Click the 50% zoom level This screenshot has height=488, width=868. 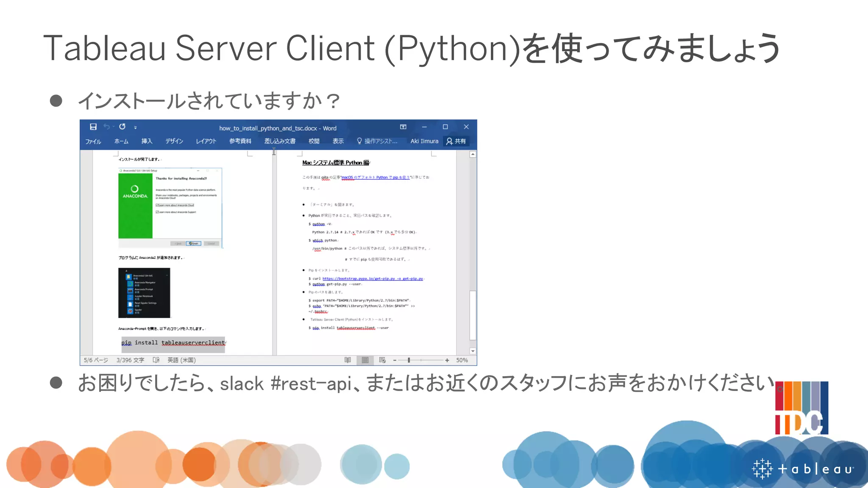coord(462,360)
